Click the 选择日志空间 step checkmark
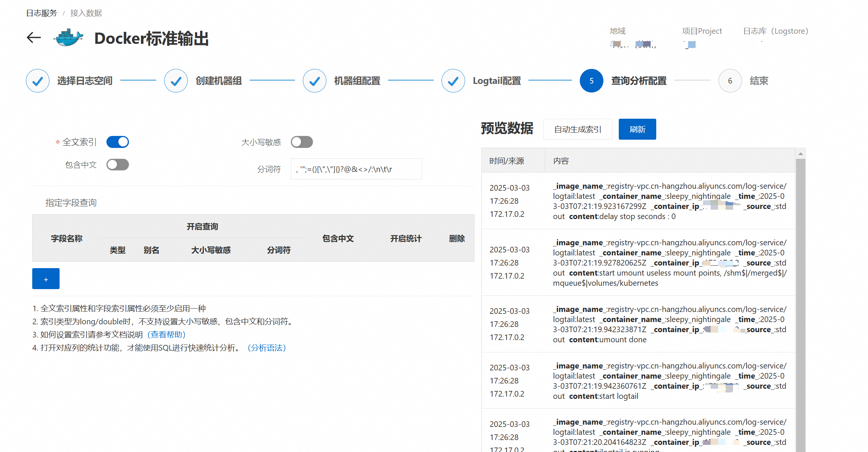This screenshot has height=452, width=868. pos(37,81)
